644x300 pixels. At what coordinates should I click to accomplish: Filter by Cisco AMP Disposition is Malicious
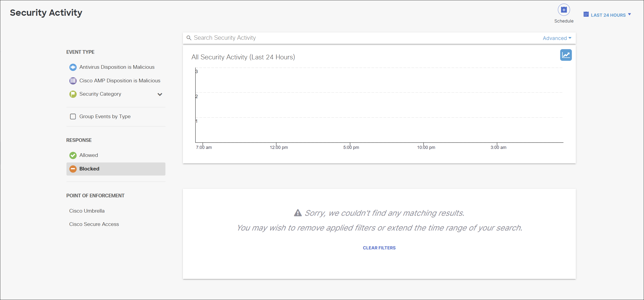[x=120, y=81]
